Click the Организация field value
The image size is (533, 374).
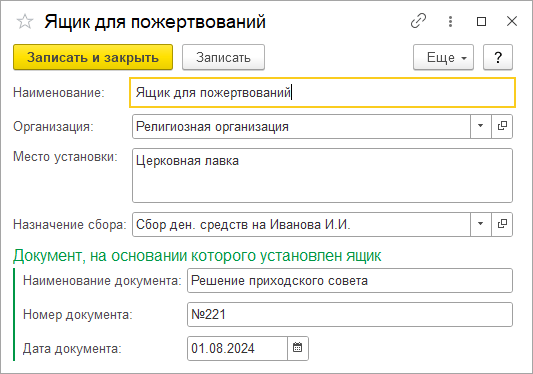[301, 126]
